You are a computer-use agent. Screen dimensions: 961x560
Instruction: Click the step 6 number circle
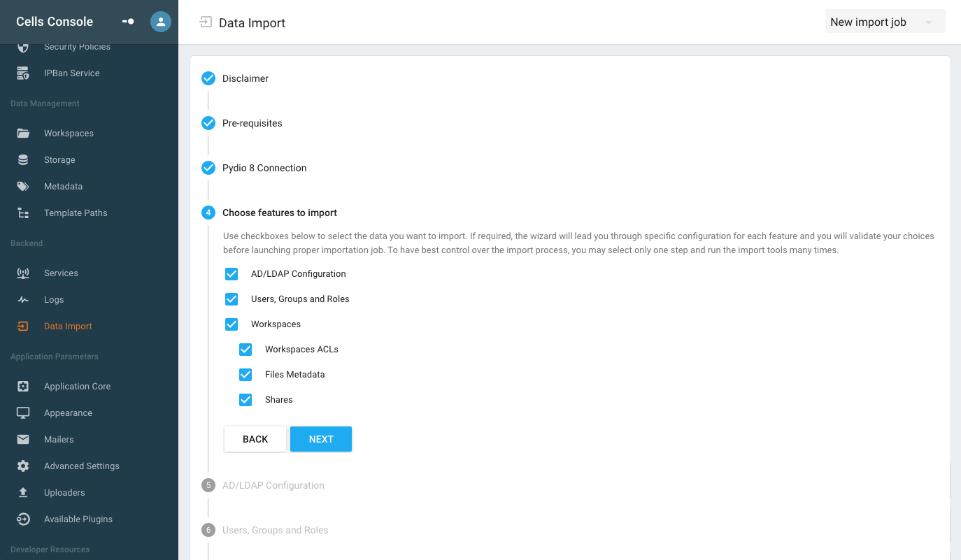point(208,530)
